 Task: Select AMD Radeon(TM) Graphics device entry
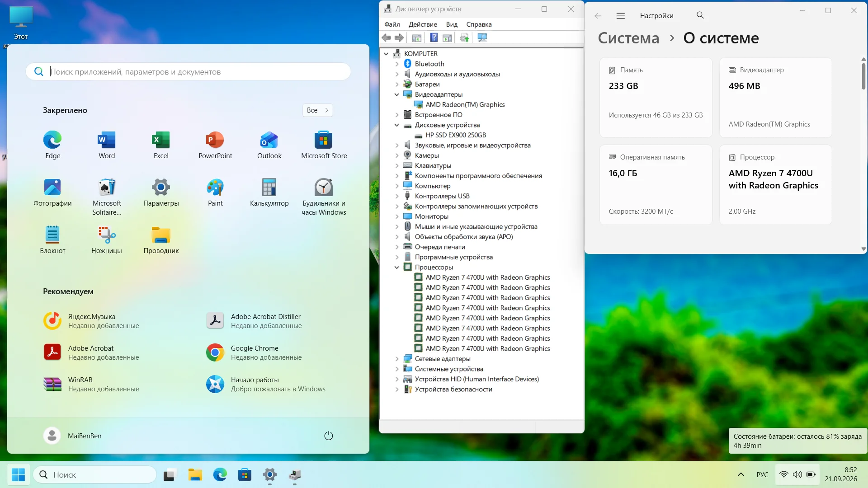coord(465,104)
